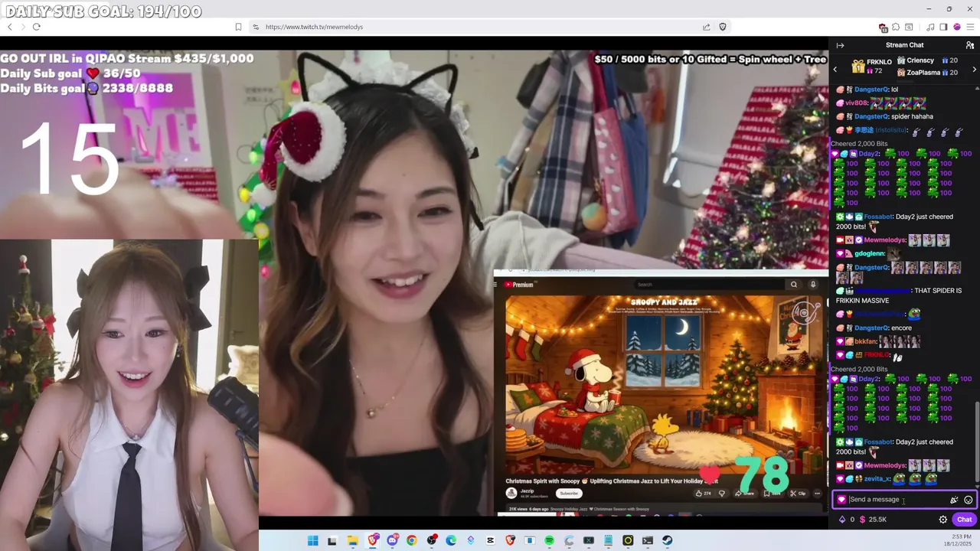
Task: Open Google Chrome from taskbar
Action: pos(412,540)
